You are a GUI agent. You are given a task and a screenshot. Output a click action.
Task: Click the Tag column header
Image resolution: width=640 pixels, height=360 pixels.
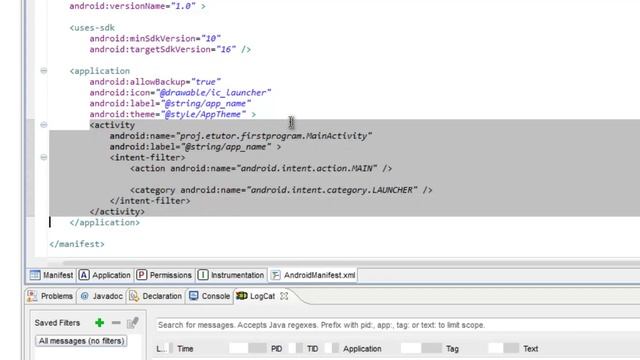[x=452, y=349]
